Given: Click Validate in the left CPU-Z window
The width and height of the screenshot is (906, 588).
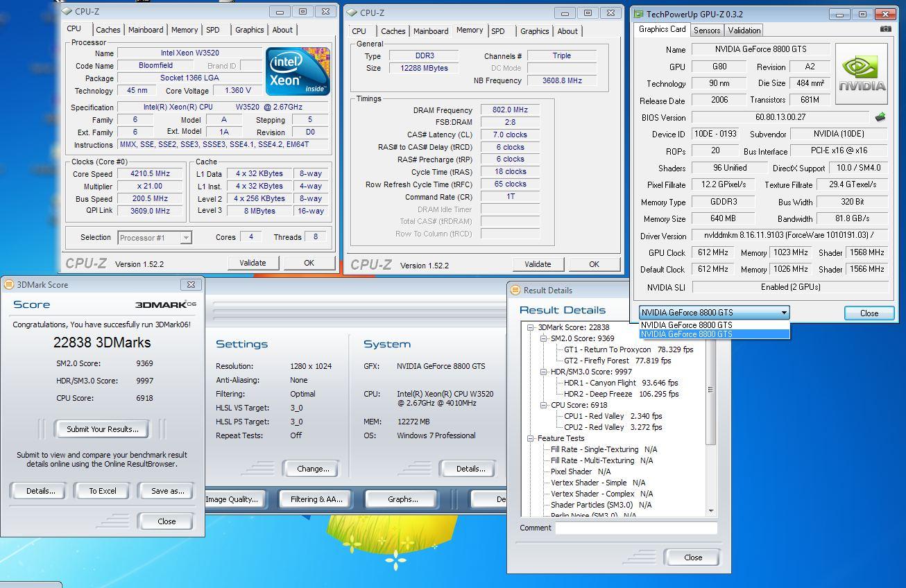Looking at the screenshot, I should click(x=253, y=263).
